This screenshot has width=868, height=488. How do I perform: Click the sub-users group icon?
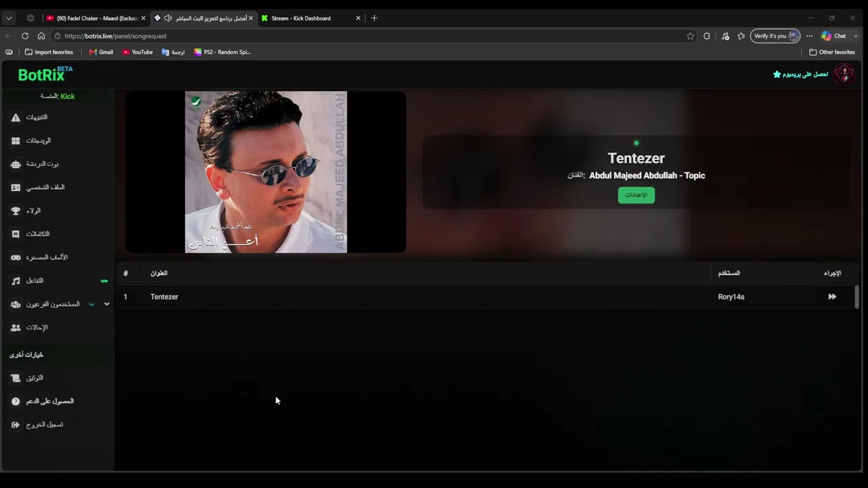click(16, 304)
